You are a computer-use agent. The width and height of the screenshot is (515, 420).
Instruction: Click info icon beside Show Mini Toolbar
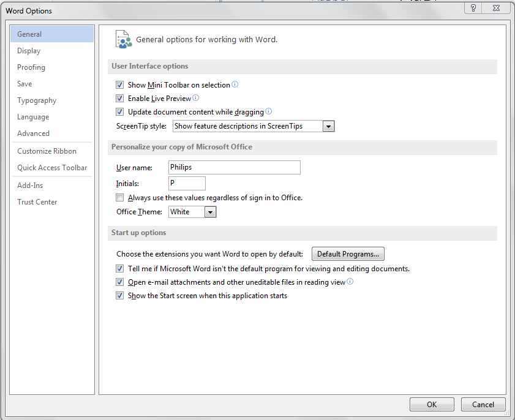click(x=235, y=84)
